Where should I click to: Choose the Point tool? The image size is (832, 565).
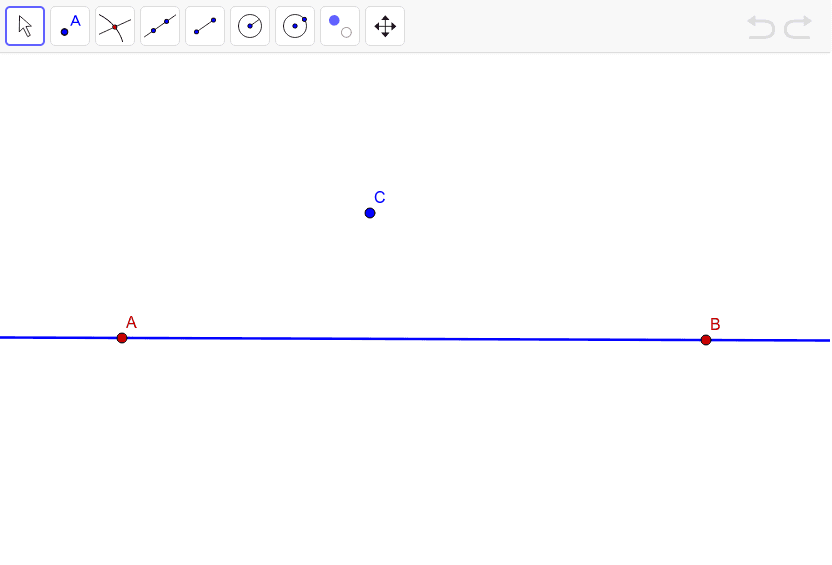pos(70,26)
